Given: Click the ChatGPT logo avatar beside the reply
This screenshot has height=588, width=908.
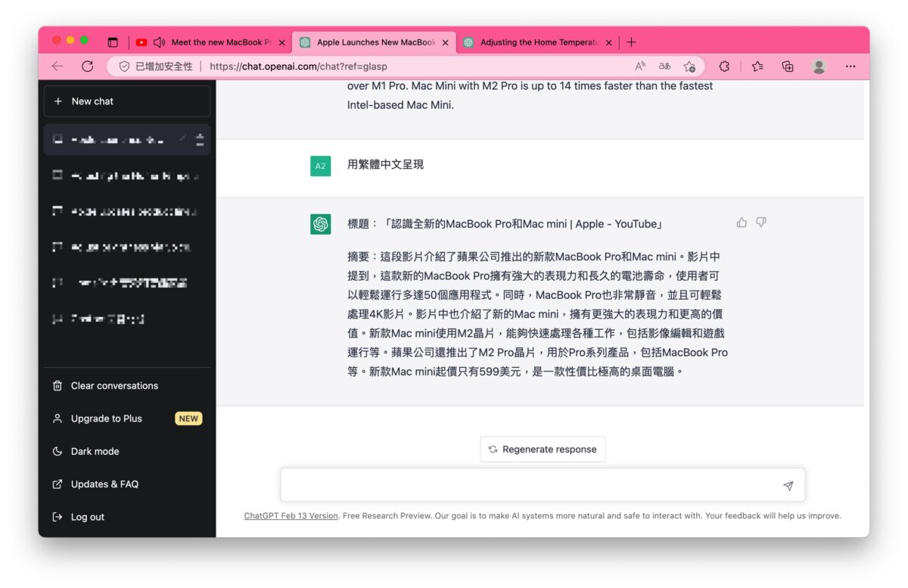Looking at the screenshot, I should [x=320, y=224].
